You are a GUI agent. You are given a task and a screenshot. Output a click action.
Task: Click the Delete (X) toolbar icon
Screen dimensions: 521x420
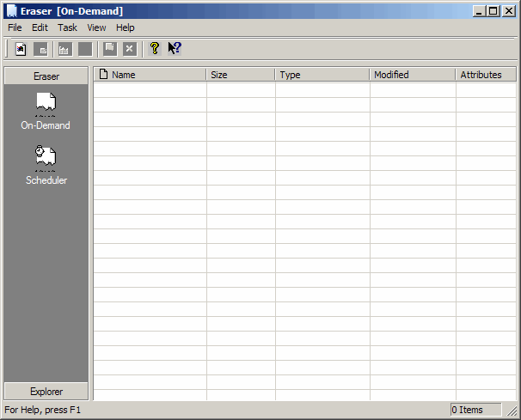click(130, 49)
